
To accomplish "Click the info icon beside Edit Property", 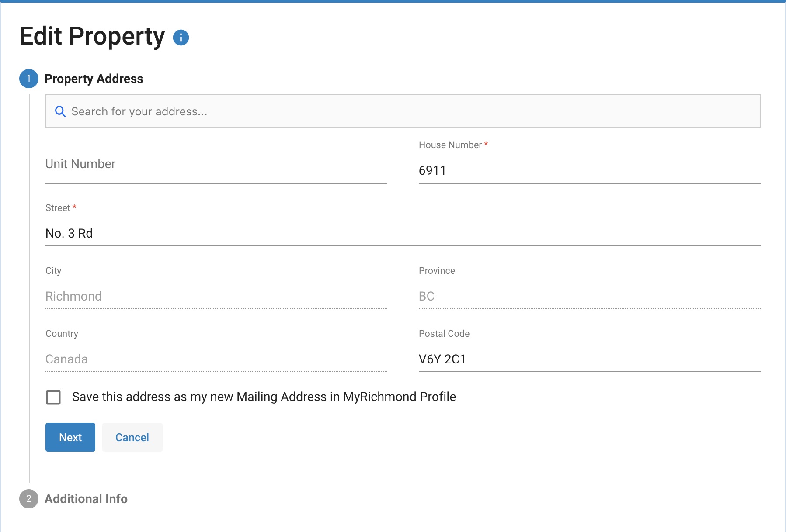I will [181, 38].
